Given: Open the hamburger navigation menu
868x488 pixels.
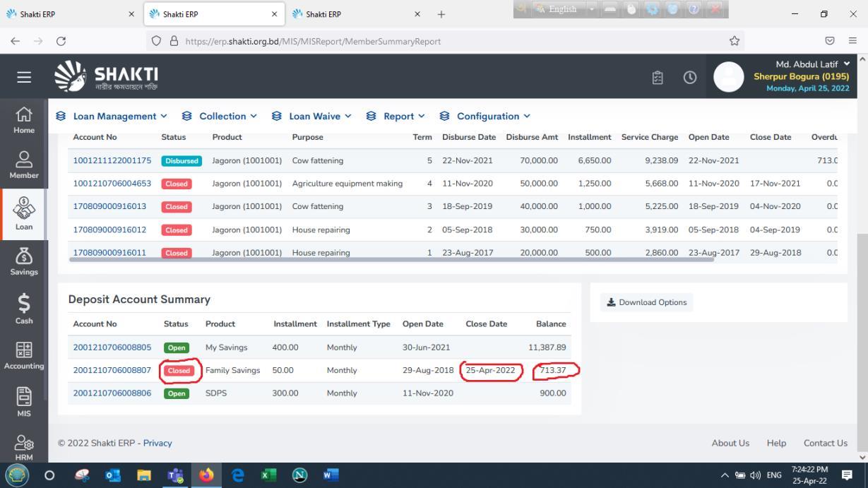Looking at the screenshot, I should 23,76.
